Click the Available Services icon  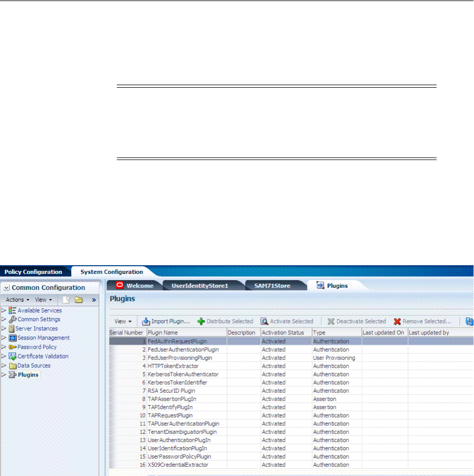coord(12,310)
